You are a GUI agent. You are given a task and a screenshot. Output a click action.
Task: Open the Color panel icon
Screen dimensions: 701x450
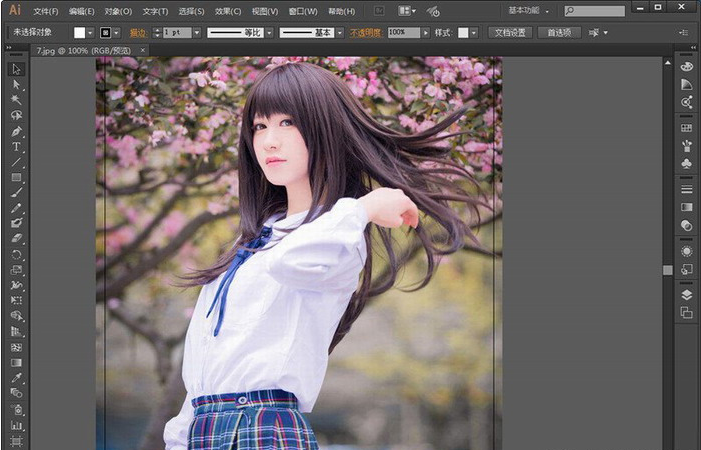pos(686,66)
